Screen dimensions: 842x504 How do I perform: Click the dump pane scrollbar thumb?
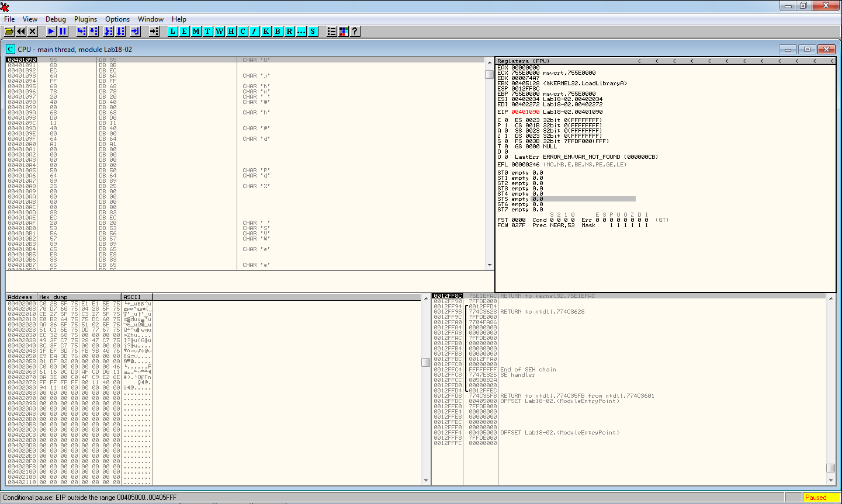click(425, 362)
